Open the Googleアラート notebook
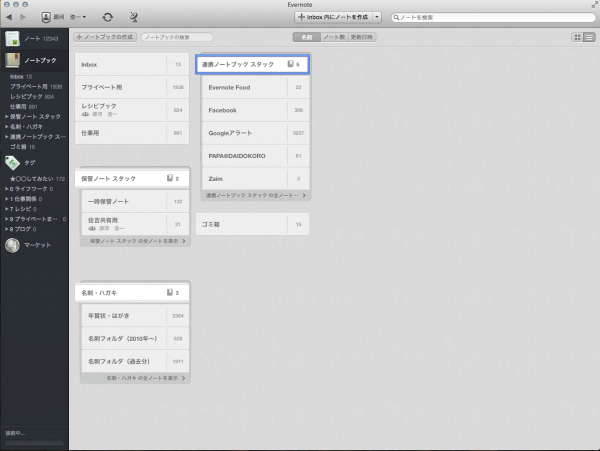The image size is (600, 451). pyautogui.click(x=256, y=133)
